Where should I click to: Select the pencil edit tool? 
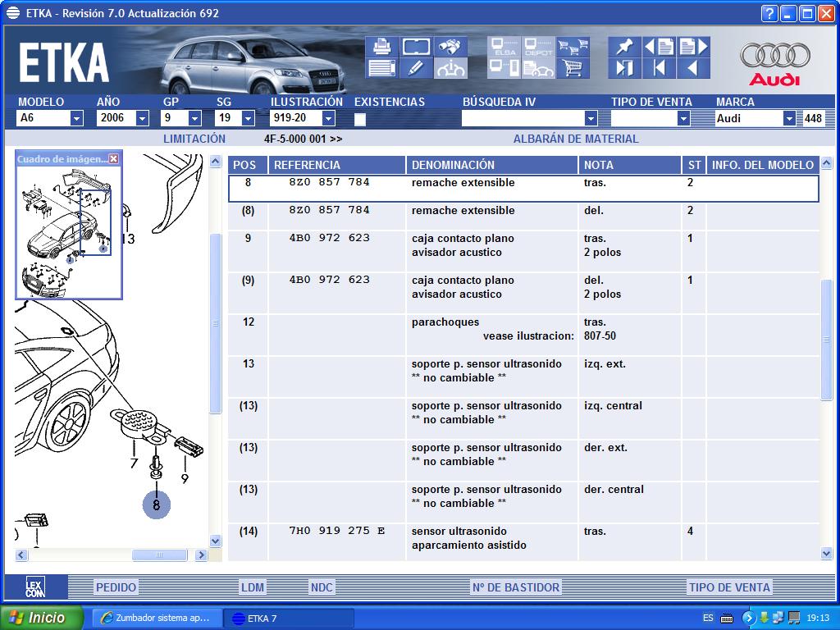coord(416,69)
